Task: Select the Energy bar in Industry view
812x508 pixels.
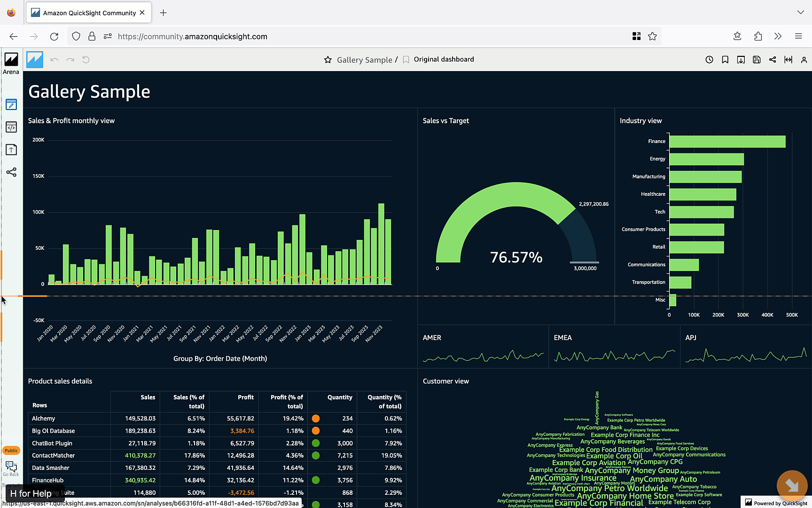Action: [x=707, y=159]
